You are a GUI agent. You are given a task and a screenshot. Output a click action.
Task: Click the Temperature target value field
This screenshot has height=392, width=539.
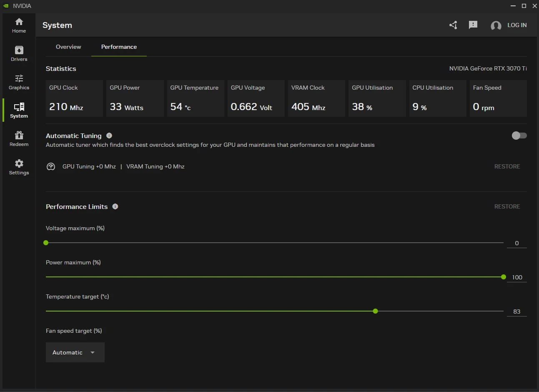(517, 312)
